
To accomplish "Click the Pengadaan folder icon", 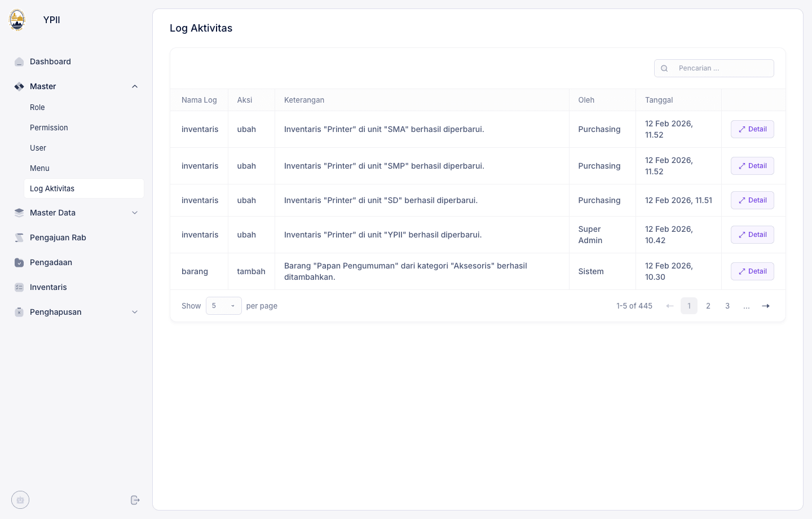I will point(19,262).
